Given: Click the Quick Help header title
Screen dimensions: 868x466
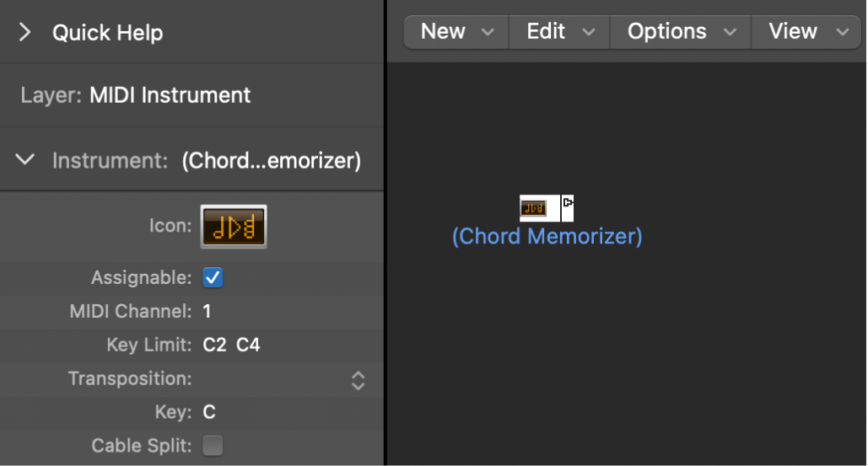Looking at the screenshot, I should pos(107,33).
